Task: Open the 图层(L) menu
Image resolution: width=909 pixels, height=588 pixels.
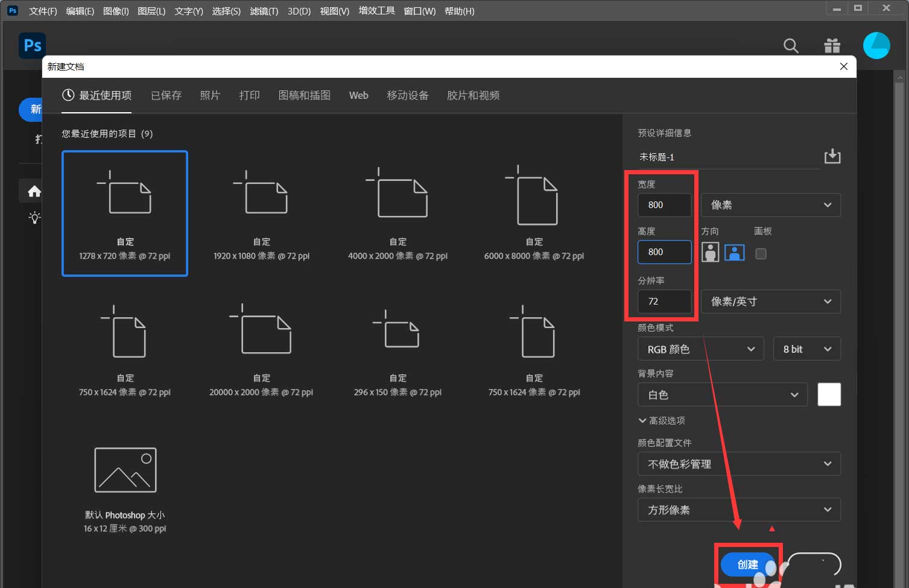Action: click(x=151, y=11)
